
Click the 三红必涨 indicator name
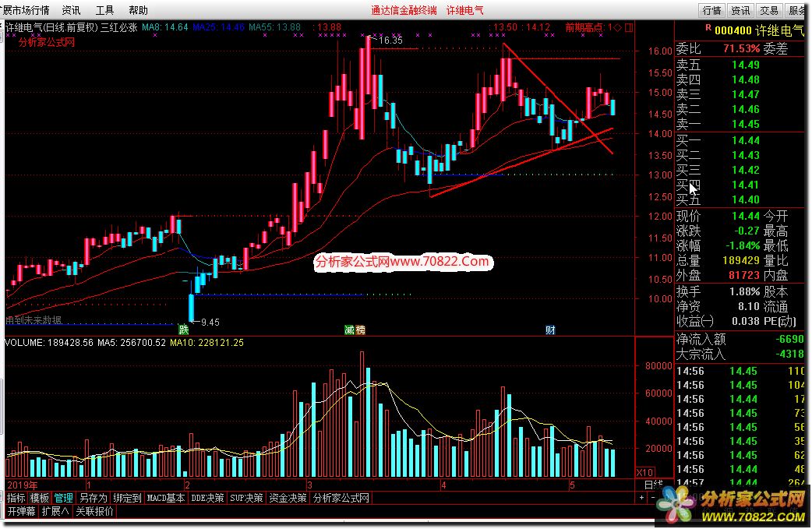[x=119, y=27]
